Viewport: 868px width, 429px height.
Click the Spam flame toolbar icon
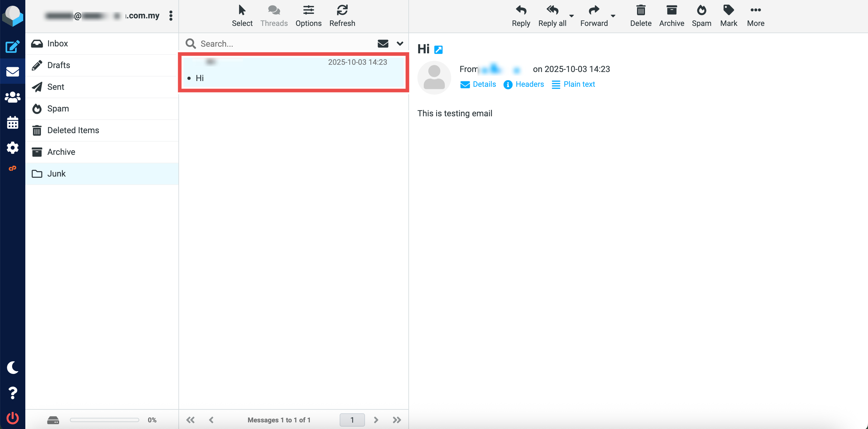coord(701,15)
